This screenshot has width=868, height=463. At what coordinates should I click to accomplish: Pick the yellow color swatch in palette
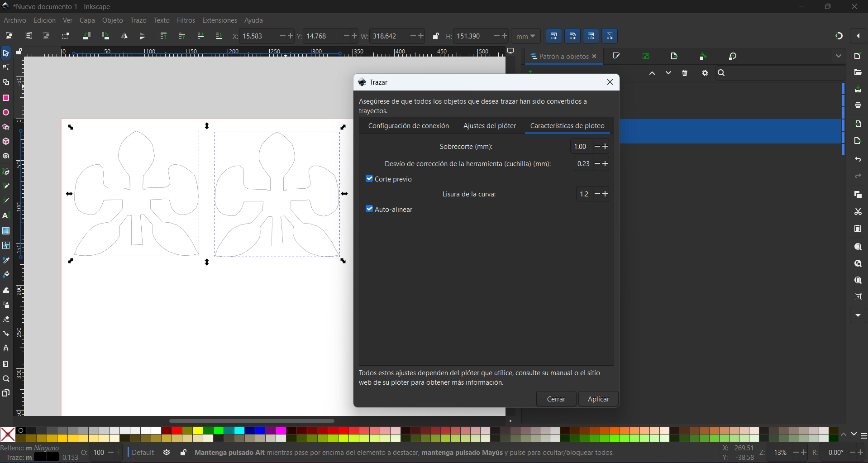coord(198,430)
